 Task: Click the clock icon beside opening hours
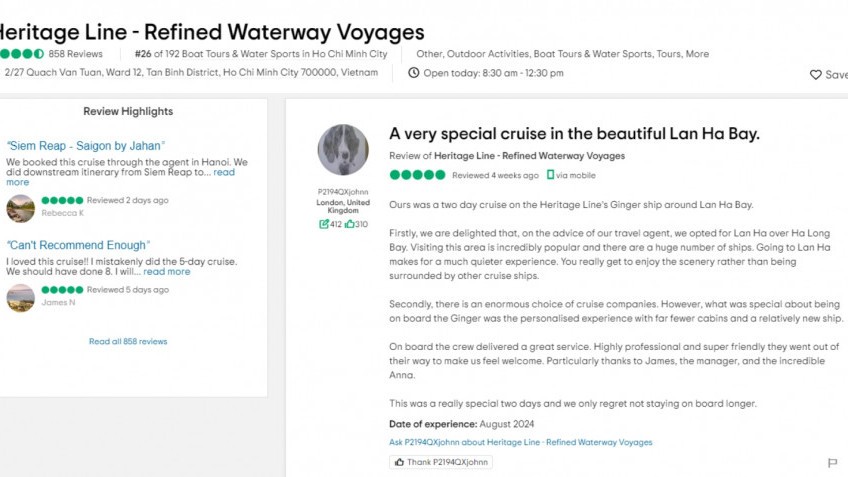[x=414, y=73]
